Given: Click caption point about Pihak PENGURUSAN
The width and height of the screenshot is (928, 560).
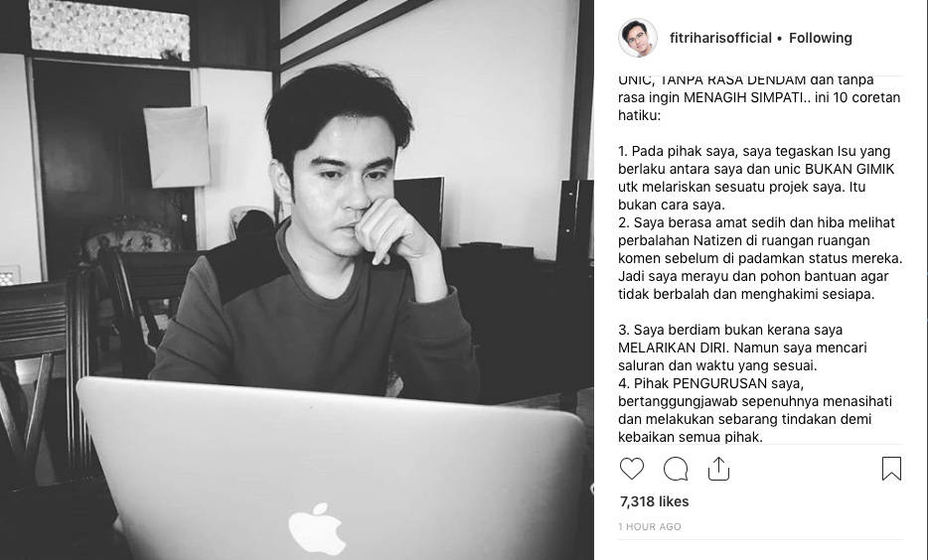Looking at the screenshot, I should pyautogui.click(x=754, y=410).
